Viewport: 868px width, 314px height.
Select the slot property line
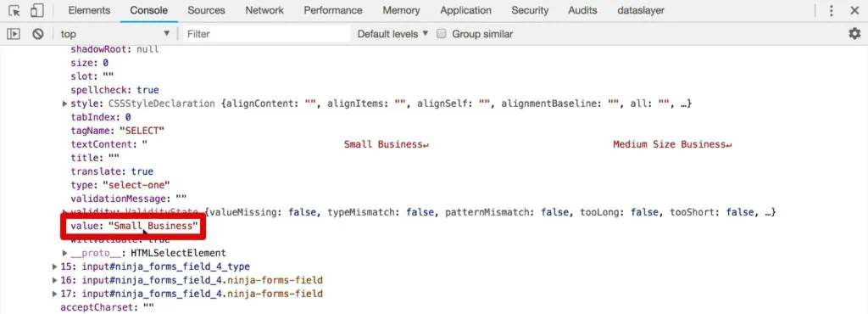[92, 76]
